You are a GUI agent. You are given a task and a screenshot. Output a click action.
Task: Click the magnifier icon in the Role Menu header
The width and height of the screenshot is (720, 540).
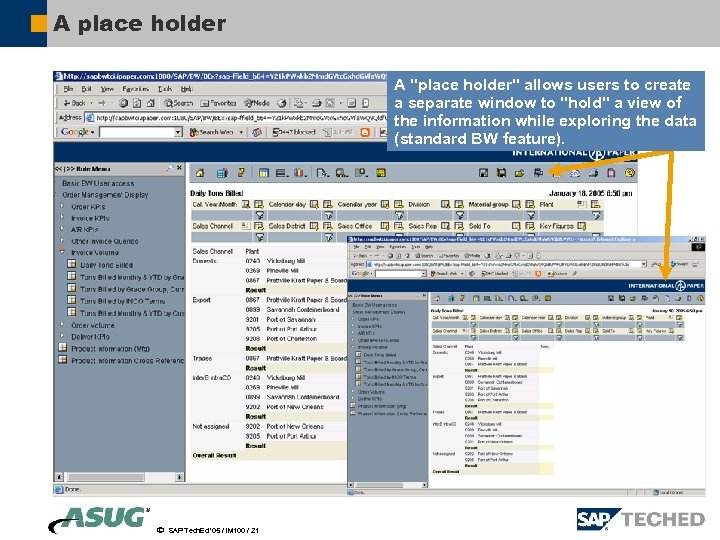click(x=169, y=168)
